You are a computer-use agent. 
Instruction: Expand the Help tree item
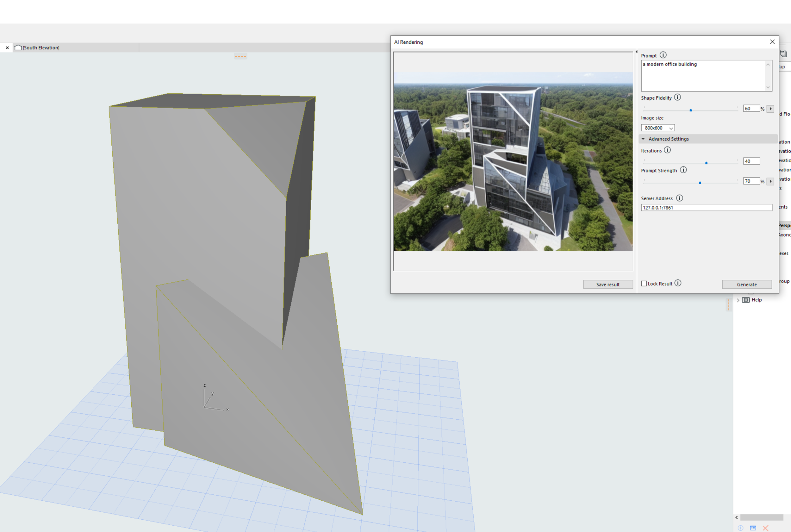[x=738, y=300]
